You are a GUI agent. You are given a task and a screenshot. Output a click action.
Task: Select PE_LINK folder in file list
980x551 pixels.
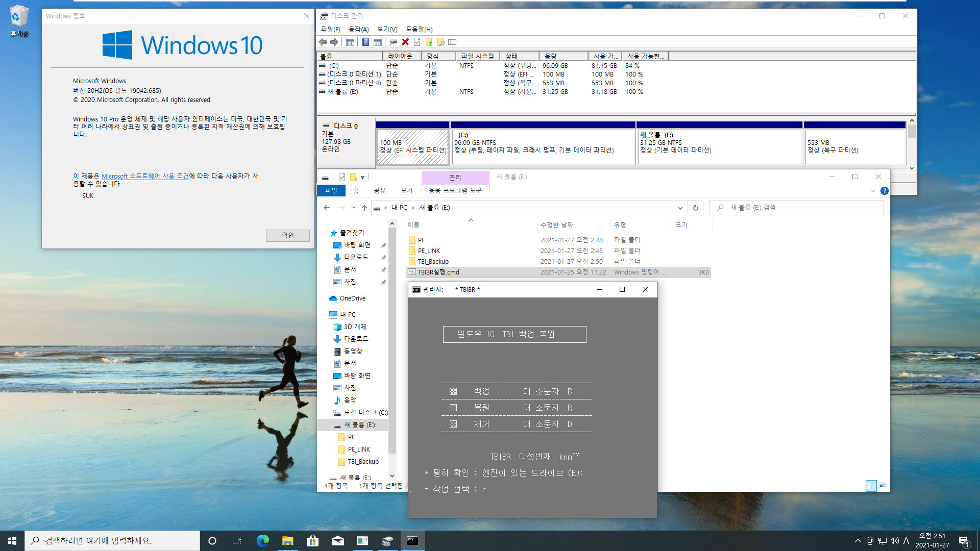click(429, 251)
